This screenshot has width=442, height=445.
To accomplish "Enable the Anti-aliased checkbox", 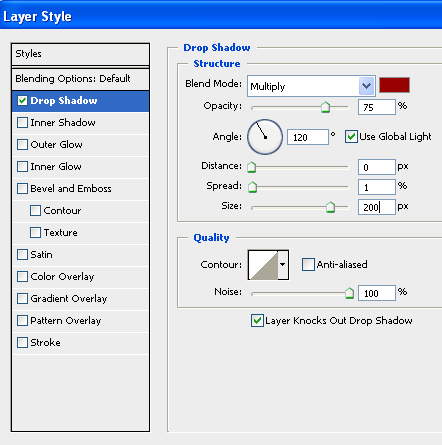I will coord(308,264).
